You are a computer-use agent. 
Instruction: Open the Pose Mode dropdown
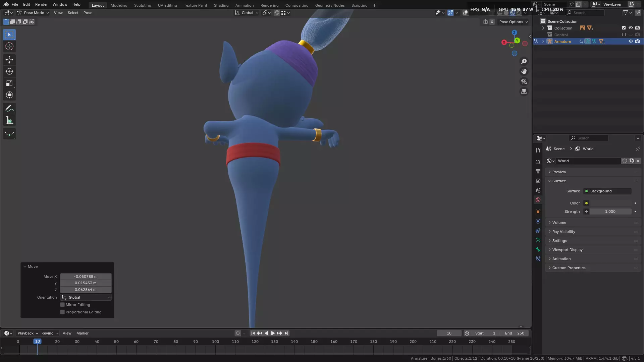[x=33, y=13]
